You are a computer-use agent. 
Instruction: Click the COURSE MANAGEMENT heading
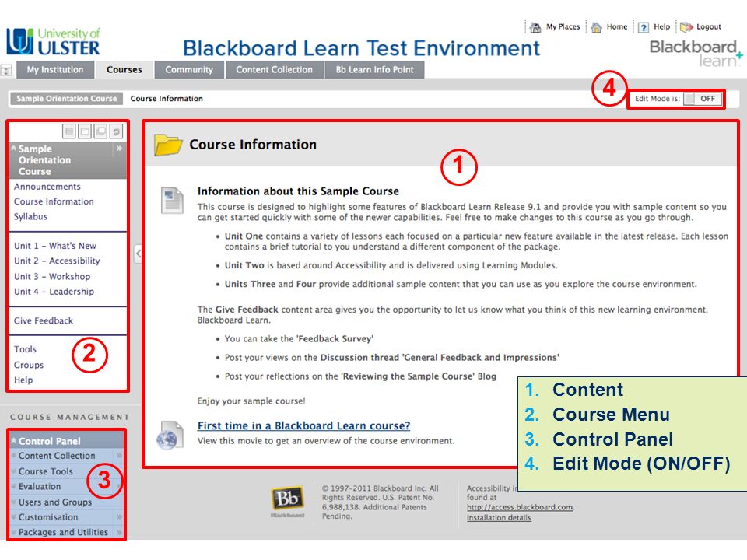69,417
